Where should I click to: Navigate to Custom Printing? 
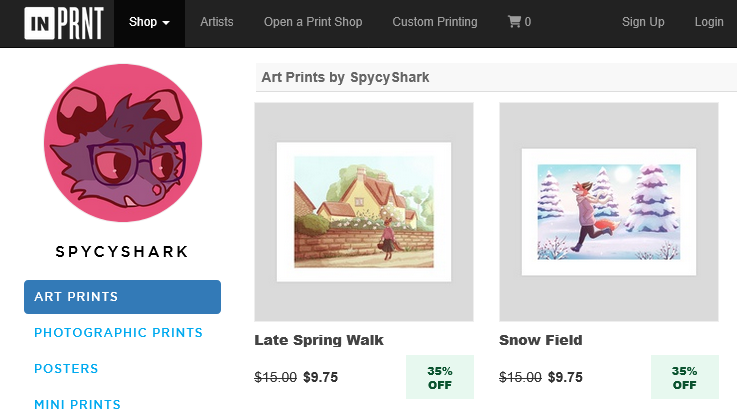tap(435, 22)
